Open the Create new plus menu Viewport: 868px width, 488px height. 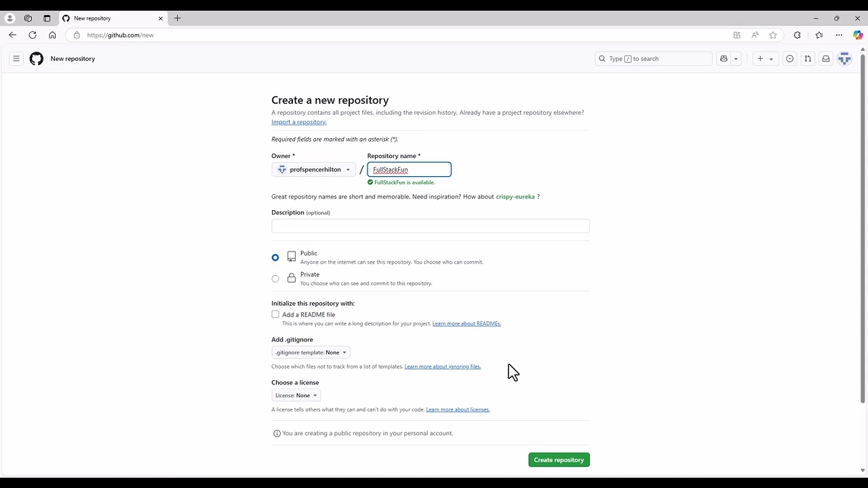(x=765, y=59)
